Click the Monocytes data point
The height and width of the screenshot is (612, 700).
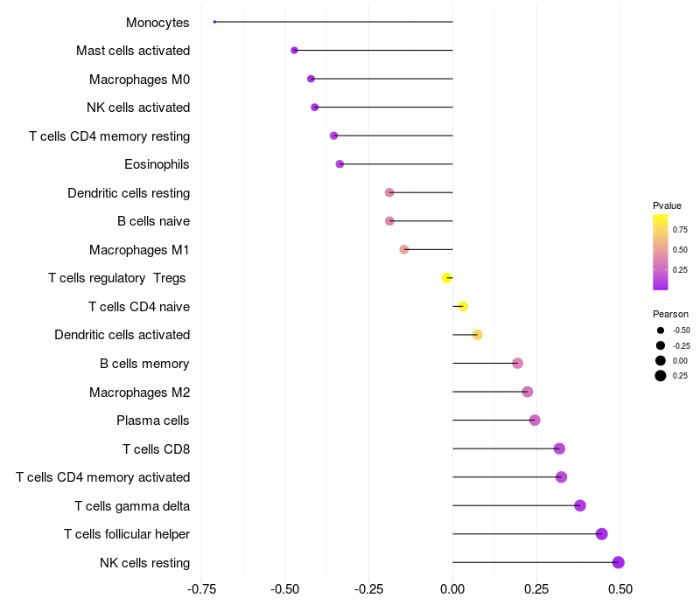[x=214, y=22]
